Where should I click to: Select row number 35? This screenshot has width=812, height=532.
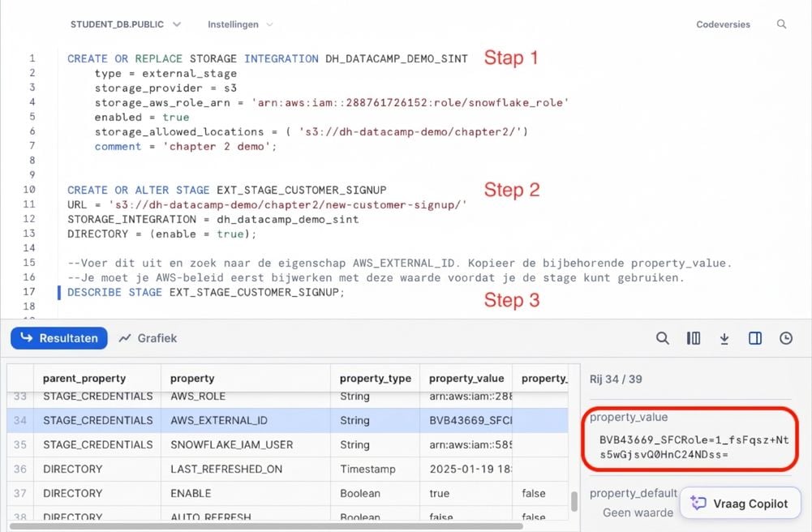(20, 444)
